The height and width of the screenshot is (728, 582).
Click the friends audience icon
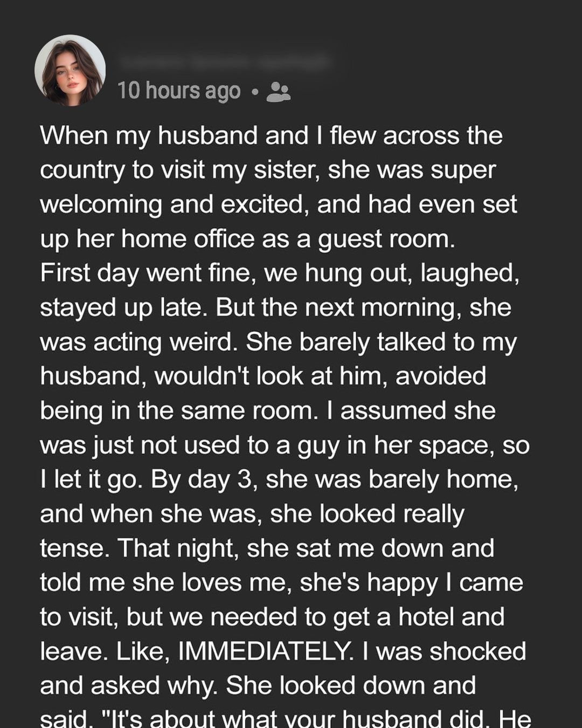pos(279,91)
